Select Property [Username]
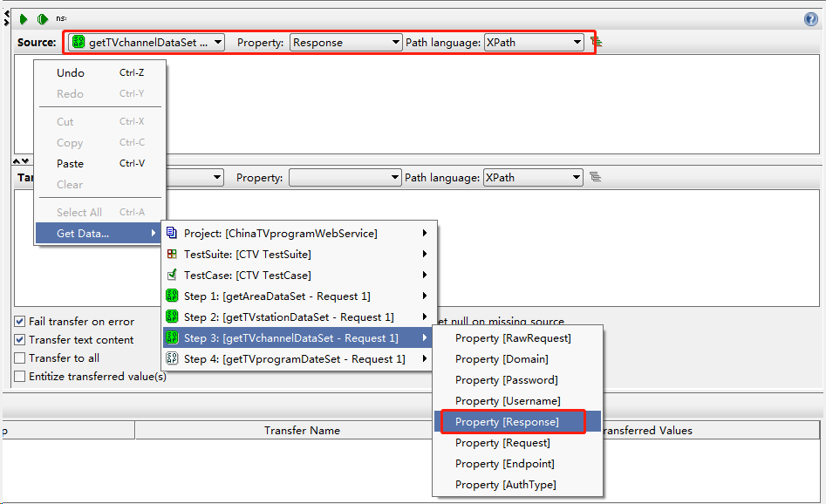Image resolution: width=826 pixels, height=504 pixels. (517, 401)
